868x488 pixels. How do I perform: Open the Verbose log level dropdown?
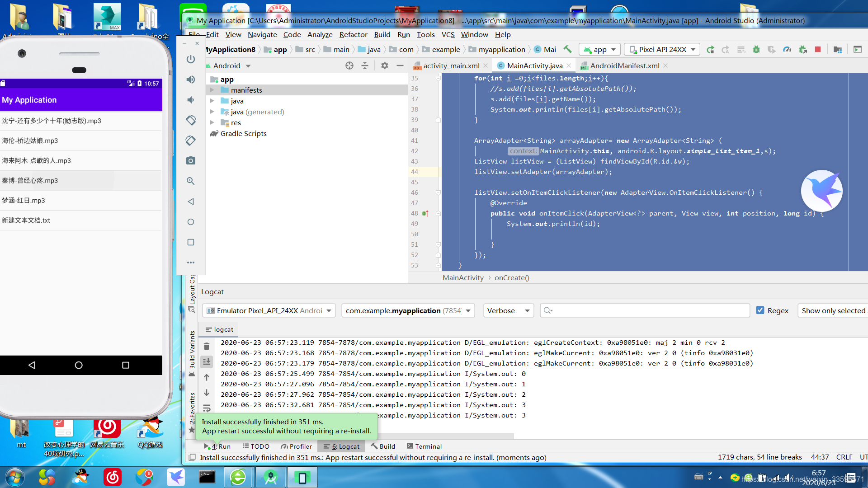(508, 310)
